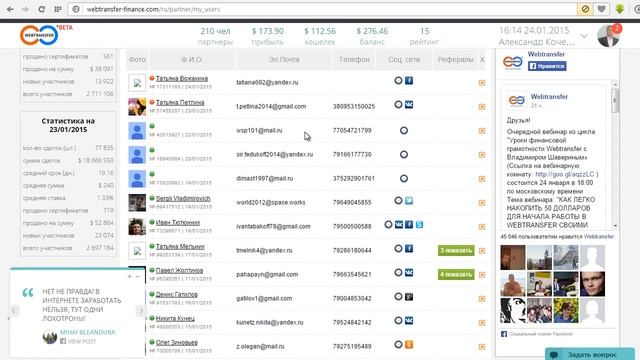Image resolution: width=640 pixels, height=360 pixels.
Task: Click Татьяна Петина's photo thumbnail
Action: pyautogui.click(x=137, y=107)
